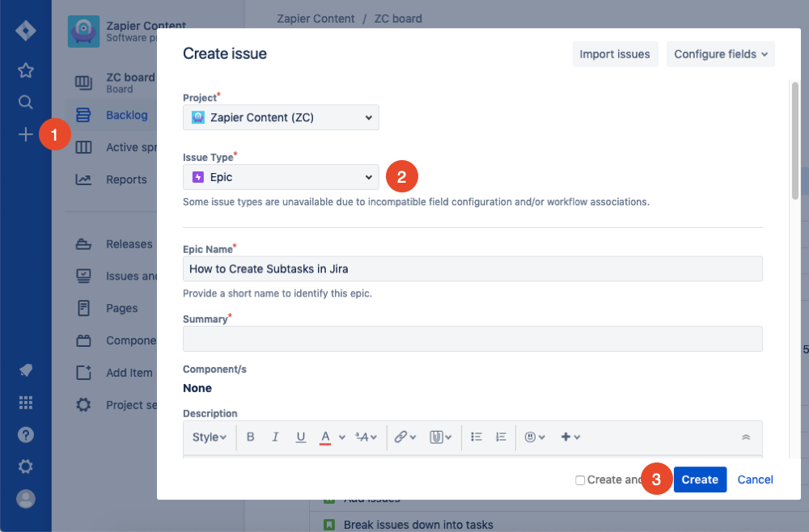Click the Zapier Content project avatar
The height and width of the screenshot is (532, 809).
83,32
